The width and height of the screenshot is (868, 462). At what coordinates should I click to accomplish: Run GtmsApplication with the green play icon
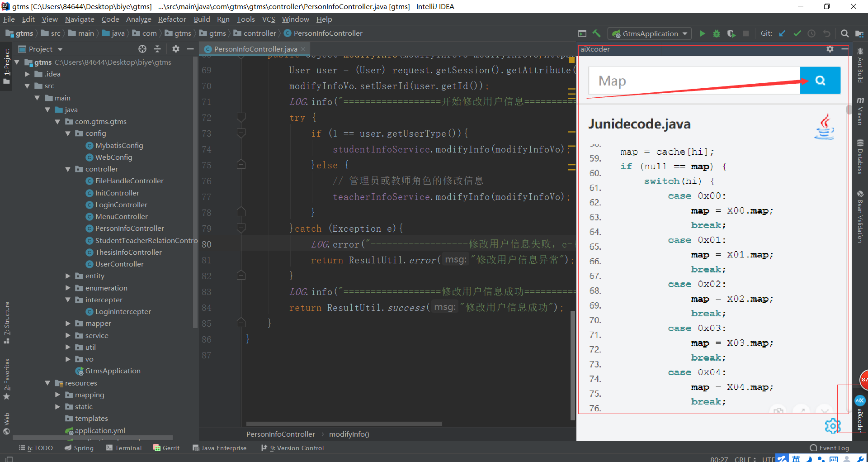click(702, 33)
